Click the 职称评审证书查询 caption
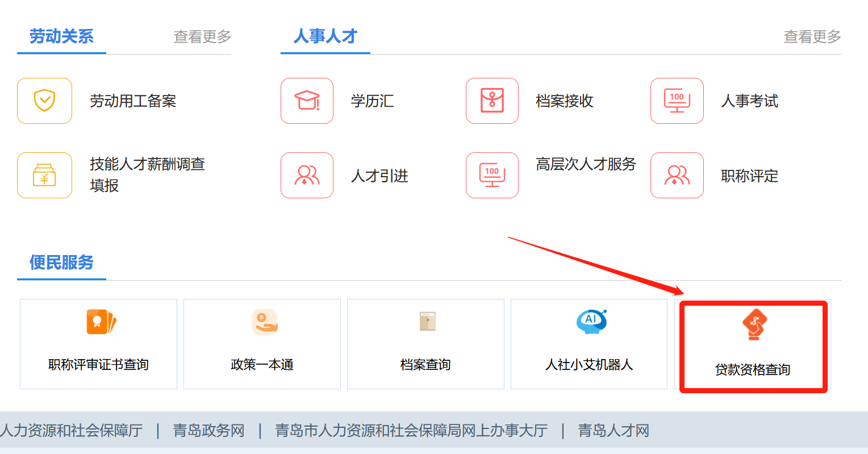Screen dimensions: 868x454 [98, 365]
